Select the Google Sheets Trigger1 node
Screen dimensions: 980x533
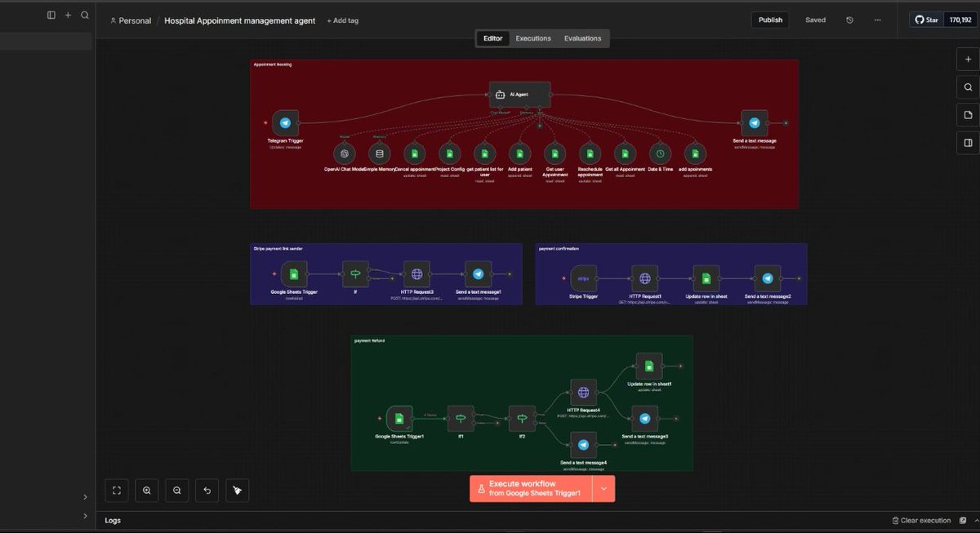point(399,419)
